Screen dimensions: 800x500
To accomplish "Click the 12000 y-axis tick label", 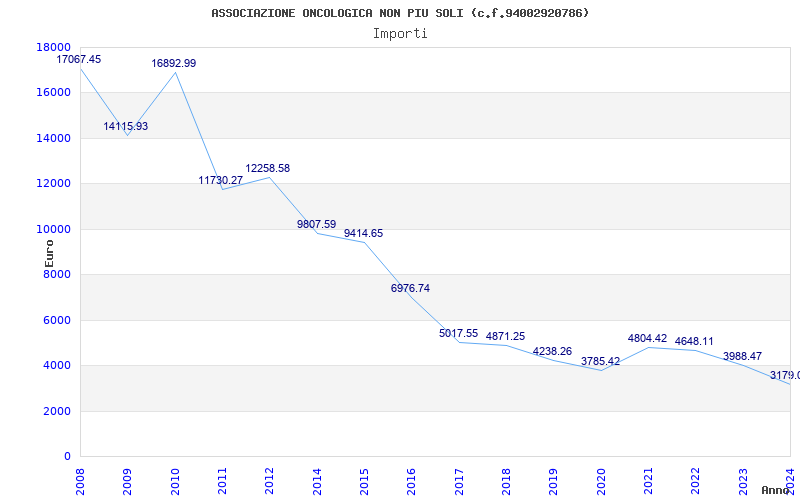I will (54, 184).
